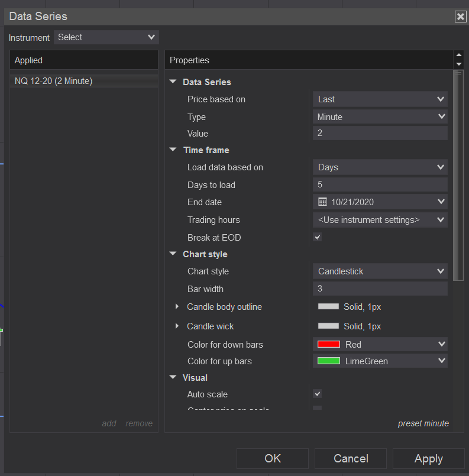Click the Red color swatch for down bars
469x476 pixels.
[x=329, y=344]
